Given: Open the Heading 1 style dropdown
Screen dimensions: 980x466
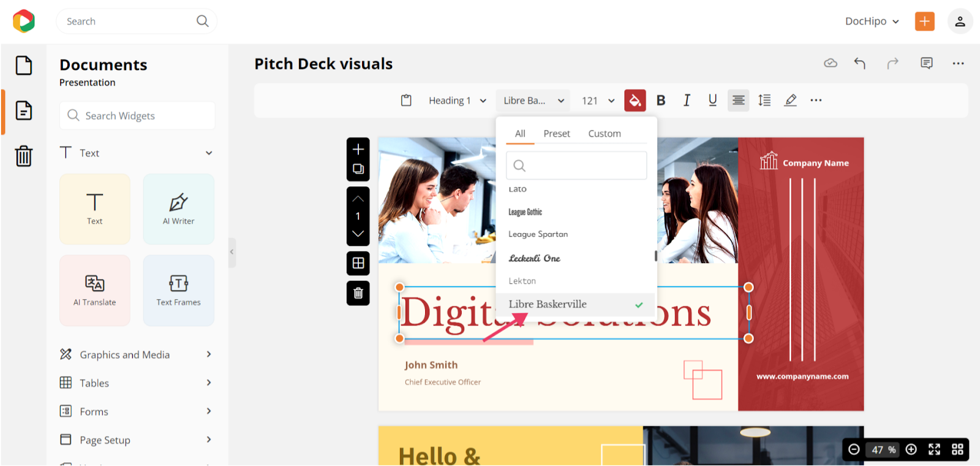Looking at the screenshot, I should [x=457, y=101].
